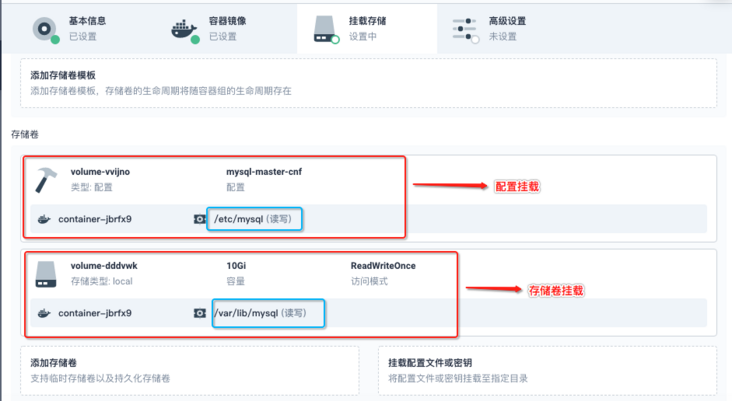Viewport: 732px width, 401px height.
Task: Click the Docker icon beside the /etc/mysql container
Action: click(43, 219)
